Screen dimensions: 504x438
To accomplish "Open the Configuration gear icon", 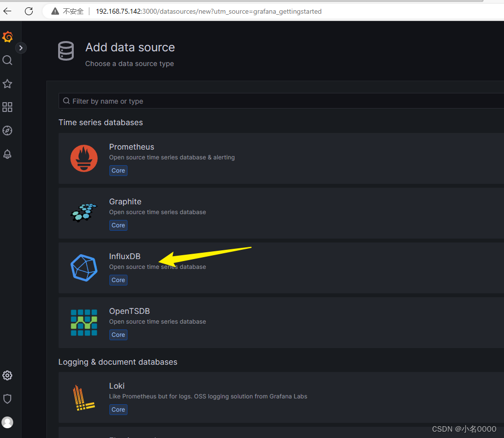I will coord(7,375).
